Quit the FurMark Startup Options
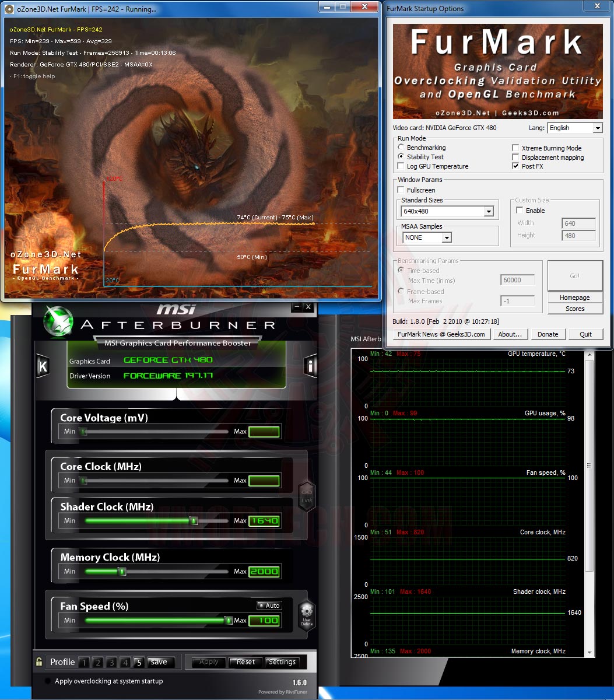The width and height of the screenshot is (614, 700). click(x=585, y=334)
